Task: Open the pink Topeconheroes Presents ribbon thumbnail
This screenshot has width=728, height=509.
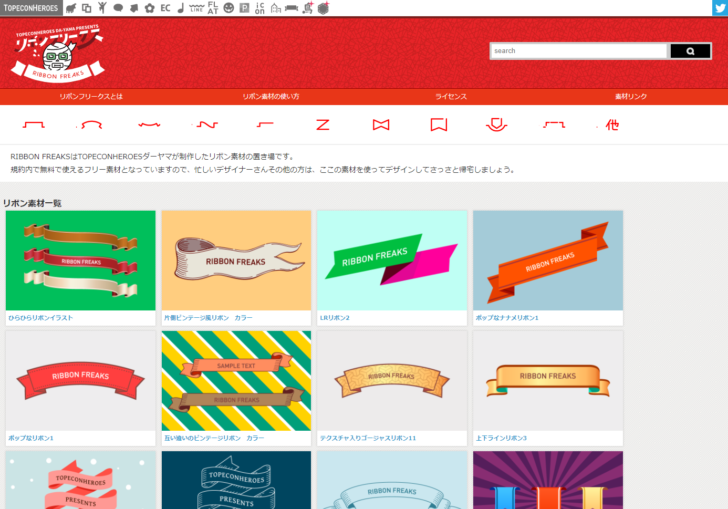Action: pyautogui.click(x=81, y=480)
